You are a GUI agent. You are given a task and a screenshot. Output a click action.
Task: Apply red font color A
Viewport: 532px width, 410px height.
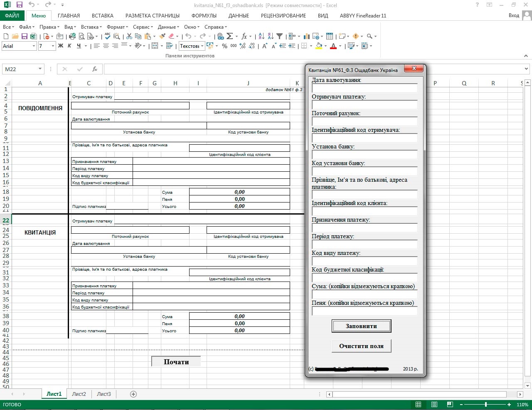[333, 46]
